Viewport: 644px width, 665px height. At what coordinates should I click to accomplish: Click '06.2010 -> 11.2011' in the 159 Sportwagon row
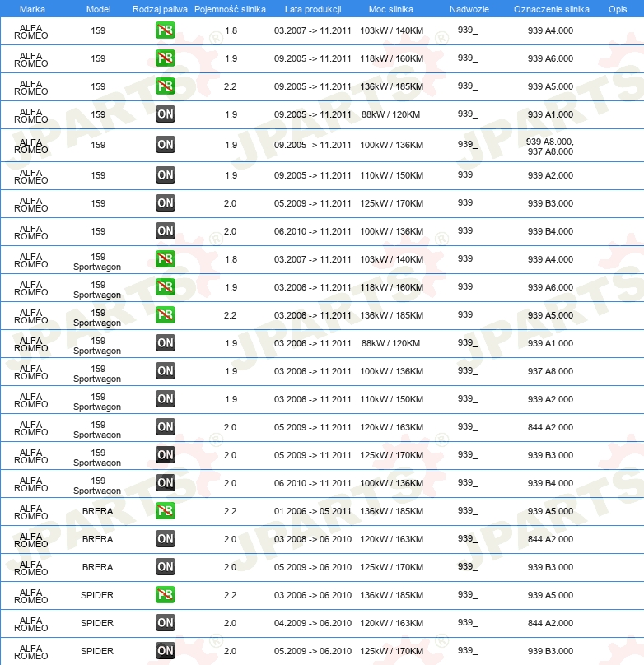(x=313, y=483)
